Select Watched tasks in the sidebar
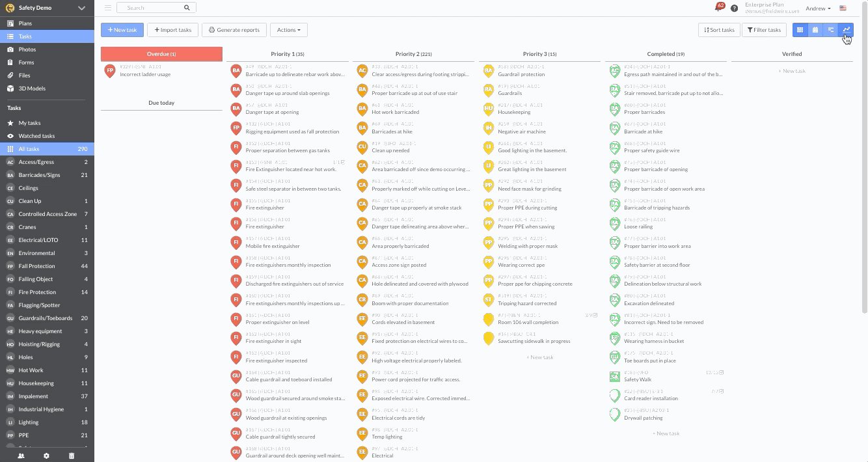868x462 pixels. [47, 136]
